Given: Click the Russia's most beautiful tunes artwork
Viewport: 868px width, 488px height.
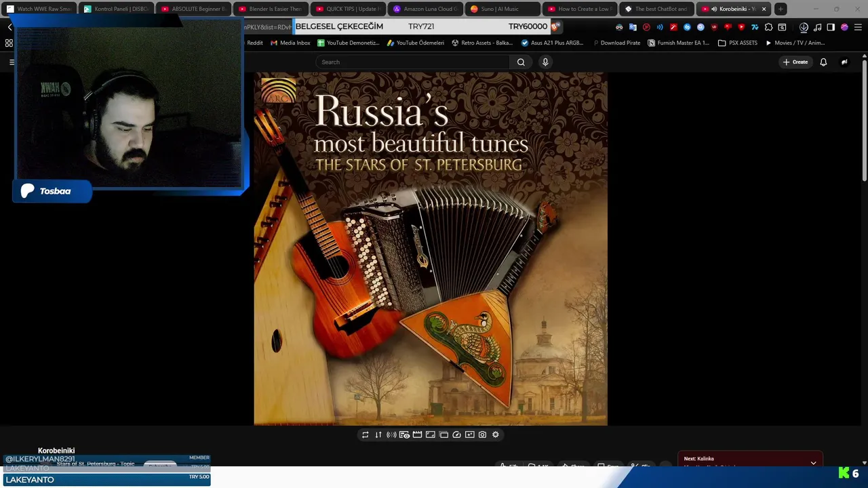Looking at the screenshot, I should pyautogui.click(x=431, y=249).
